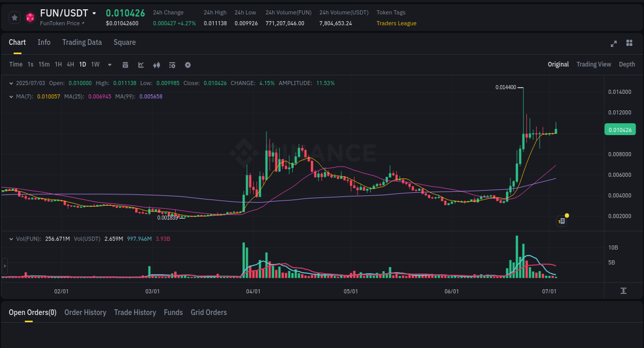Expand the chart to fullscreen
Viewport: 644px width, 348px height.
click(x=614, y=44)
